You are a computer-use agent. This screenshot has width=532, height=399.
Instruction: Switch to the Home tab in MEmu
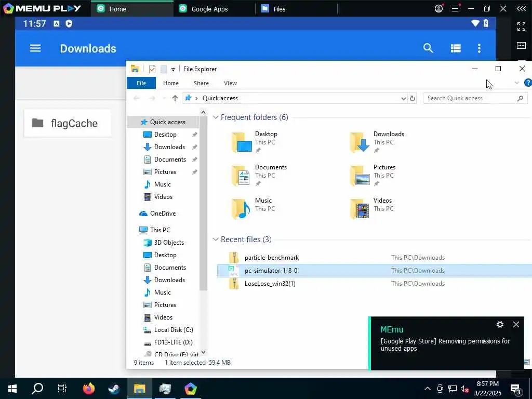tap(132, 9)
